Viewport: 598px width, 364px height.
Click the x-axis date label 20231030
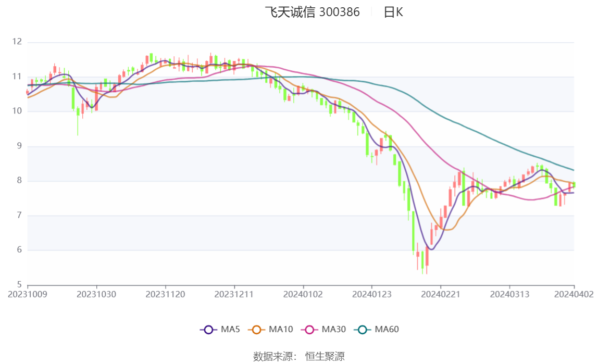point(96,294)
